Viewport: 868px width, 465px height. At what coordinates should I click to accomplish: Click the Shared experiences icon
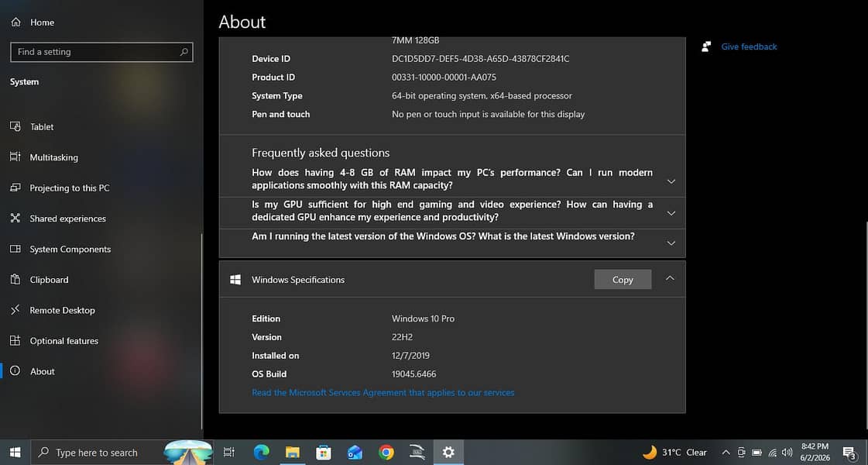click(x=15, y=218)
